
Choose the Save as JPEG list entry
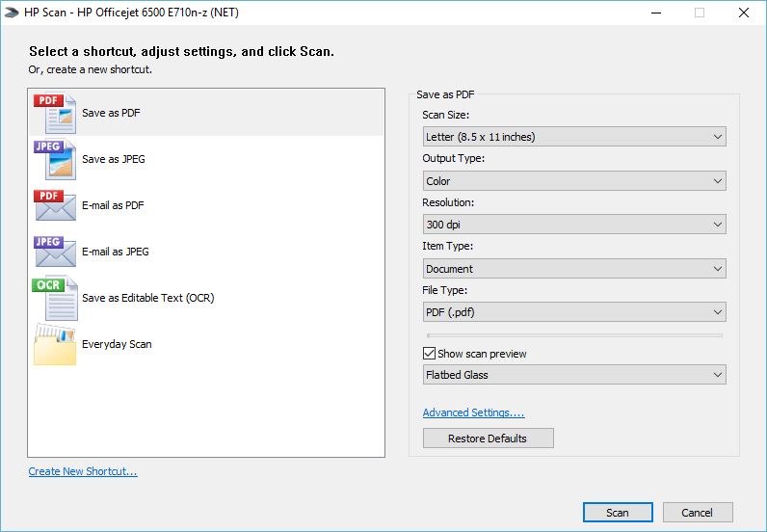coord(114,159)
